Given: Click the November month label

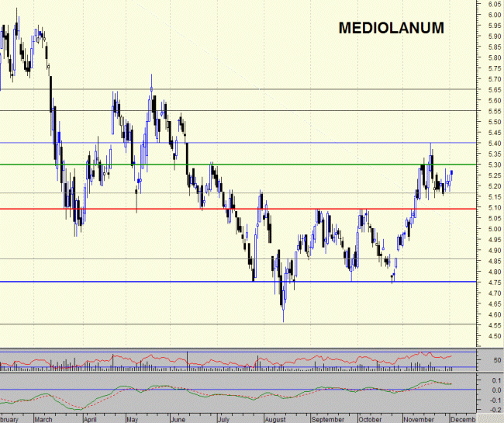Looking at the screenshot, I should point(419,419).
